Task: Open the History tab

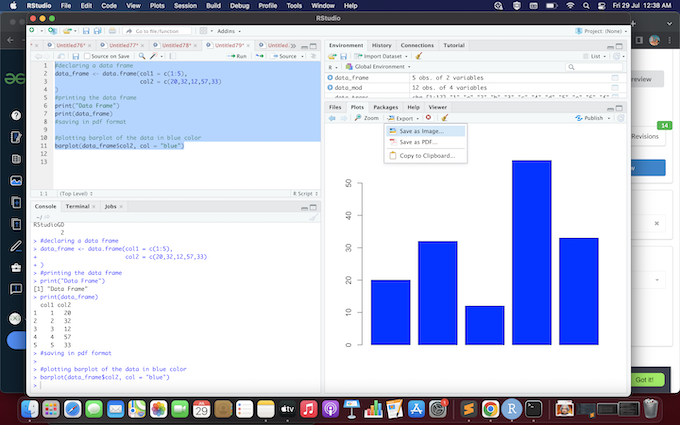Action: point(382,45)
